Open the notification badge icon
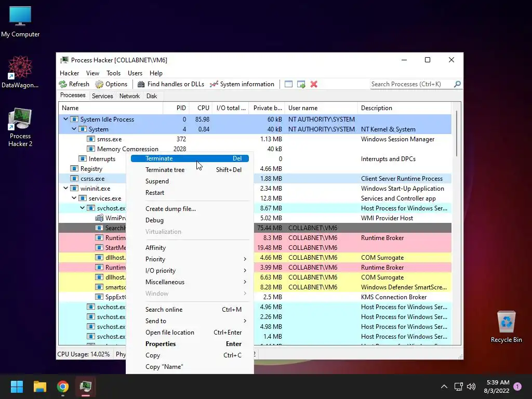 coord(517,386)
